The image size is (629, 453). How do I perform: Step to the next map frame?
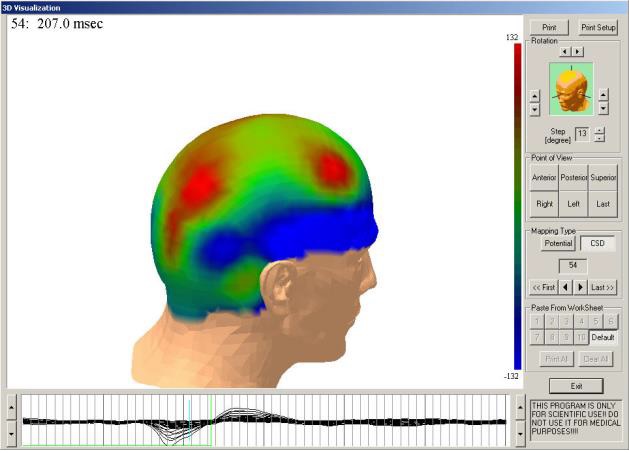click(579, 287)
